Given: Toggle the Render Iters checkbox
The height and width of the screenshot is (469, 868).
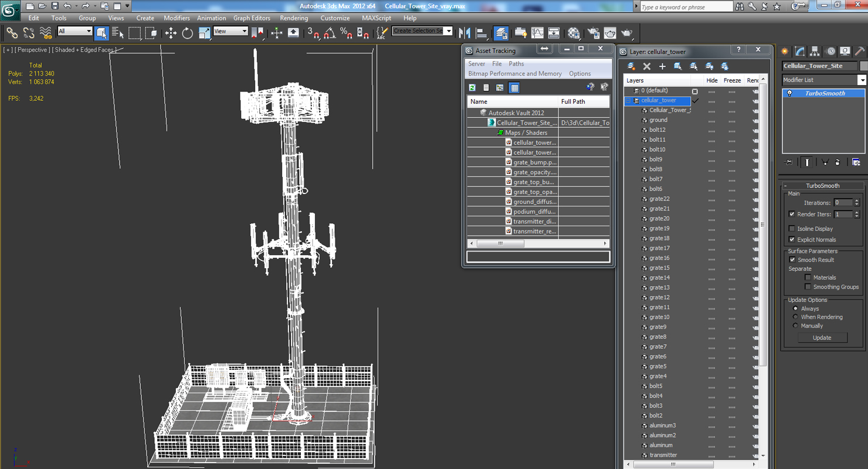Looking at the screenshot, I should pos(792,215).
